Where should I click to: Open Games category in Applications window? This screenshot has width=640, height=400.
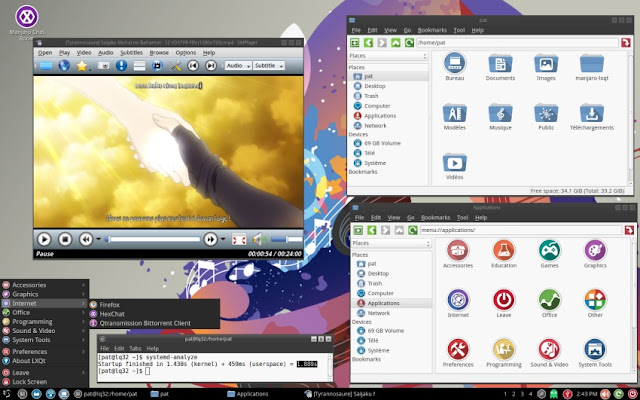[549, 254]
